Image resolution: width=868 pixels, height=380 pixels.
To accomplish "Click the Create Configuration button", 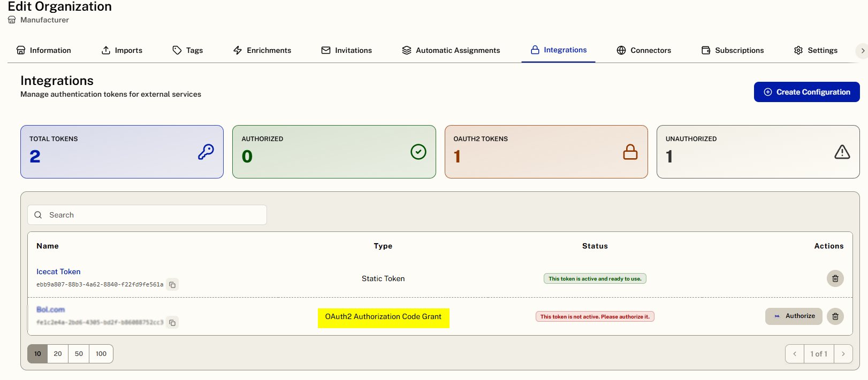I will (807, 92).
